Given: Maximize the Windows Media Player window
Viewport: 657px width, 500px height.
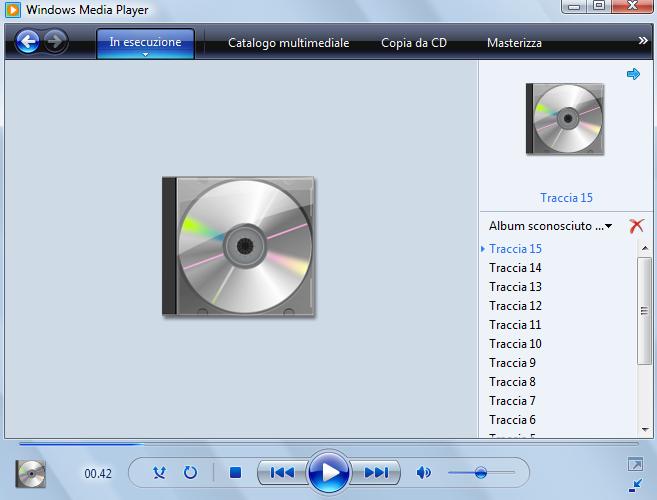Looking at the screenshot, I should [599, 7].
